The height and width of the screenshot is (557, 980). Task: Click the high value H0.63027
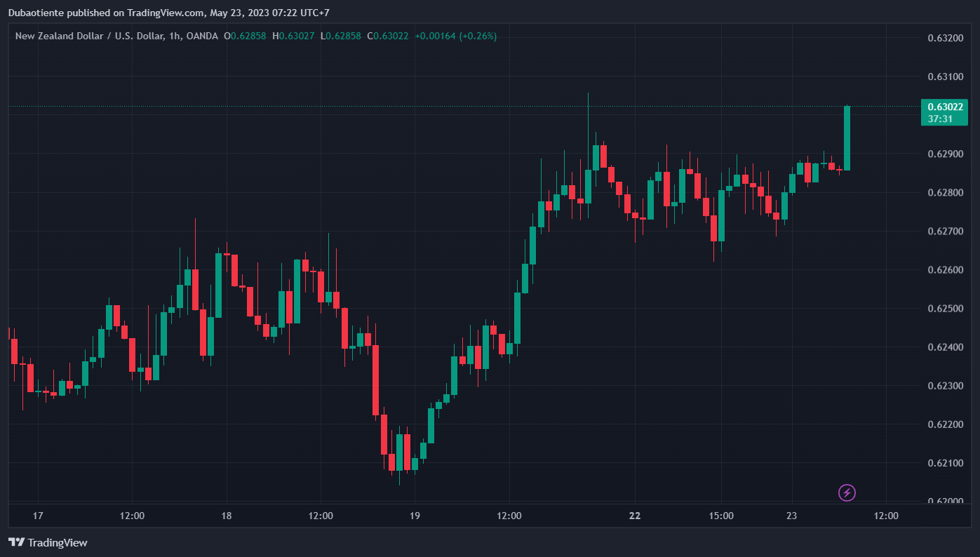coord(293,36)
